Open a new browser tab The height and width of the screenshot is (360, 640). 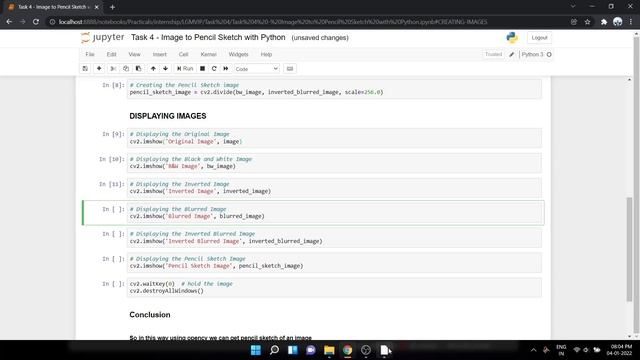tap(112, 7)
